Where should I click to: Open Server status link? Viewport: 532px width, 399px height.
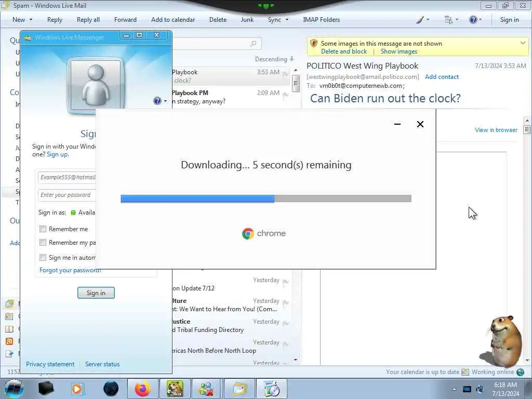tap(102, 364)
